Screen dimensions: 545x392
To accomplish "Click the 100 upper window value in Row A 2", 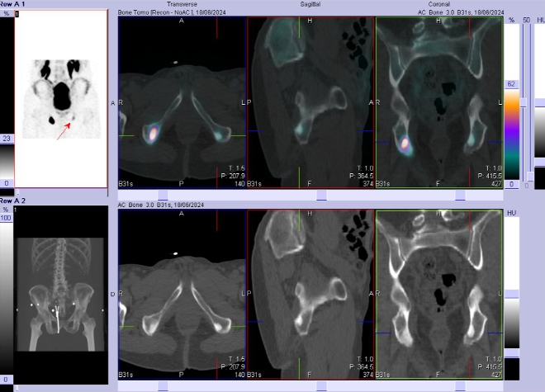I will coord(7,218).
